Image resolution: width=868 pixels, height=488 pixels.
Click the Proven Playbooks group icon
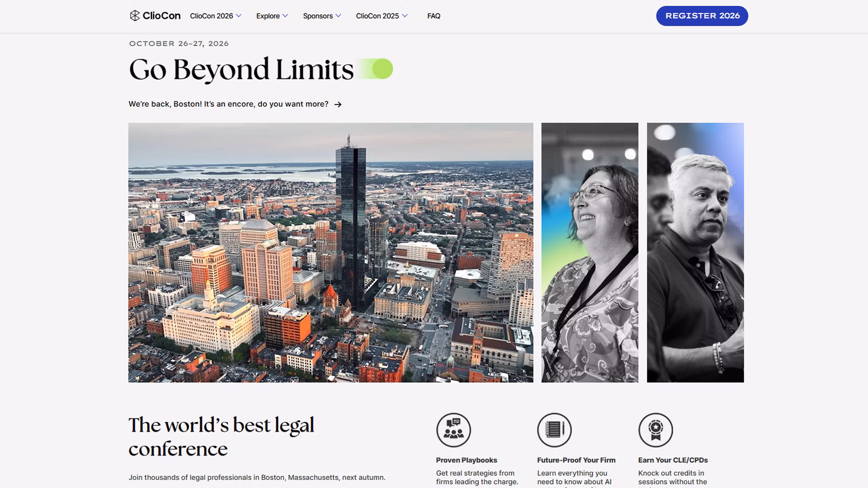click(x=453, y=430)
